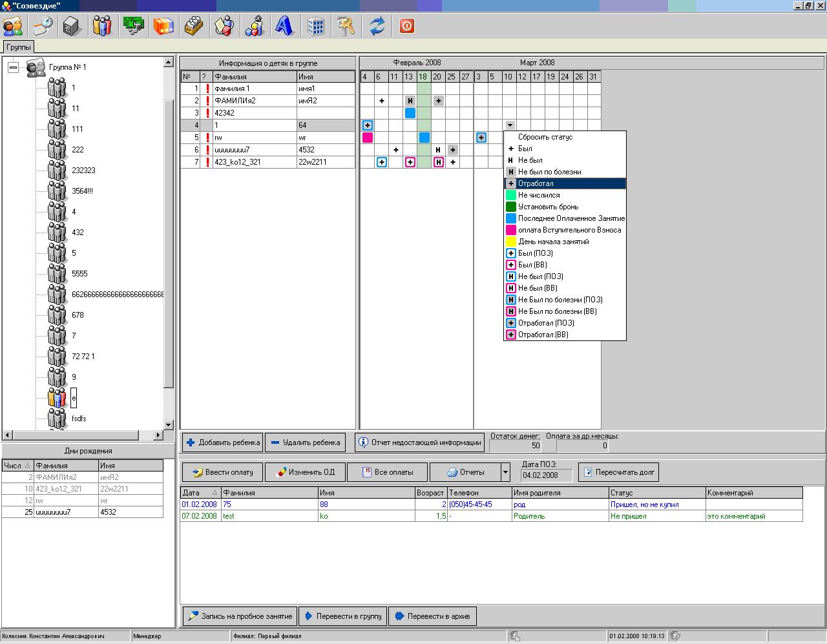Click dropdown arrow in March 10 attendance cell
This screenshot has width=827, height=644.
click(510, 125)
